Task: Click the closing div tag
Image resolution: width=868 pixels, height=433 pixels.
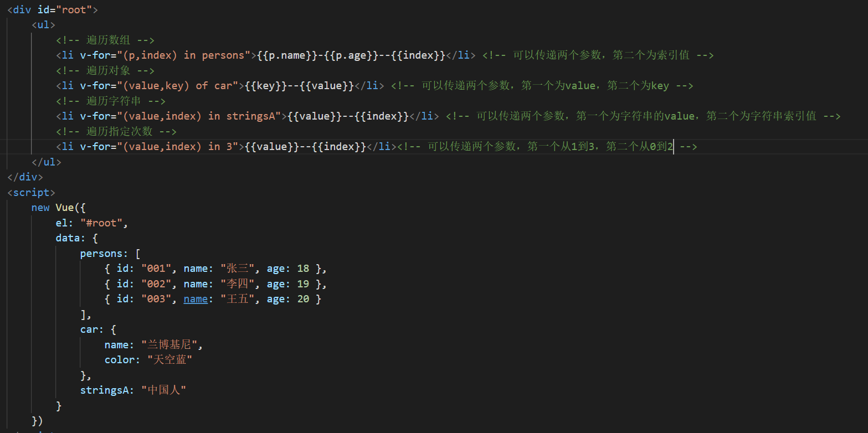Action: [25, 177]
